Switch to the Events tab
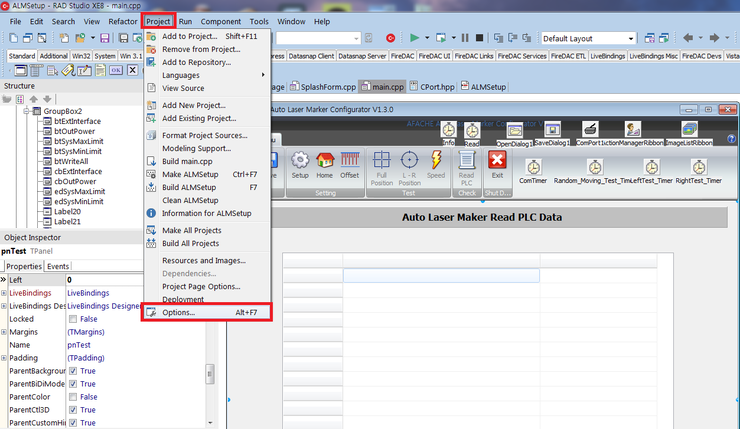This screenshot has height=429, width=740. point(58,266)
